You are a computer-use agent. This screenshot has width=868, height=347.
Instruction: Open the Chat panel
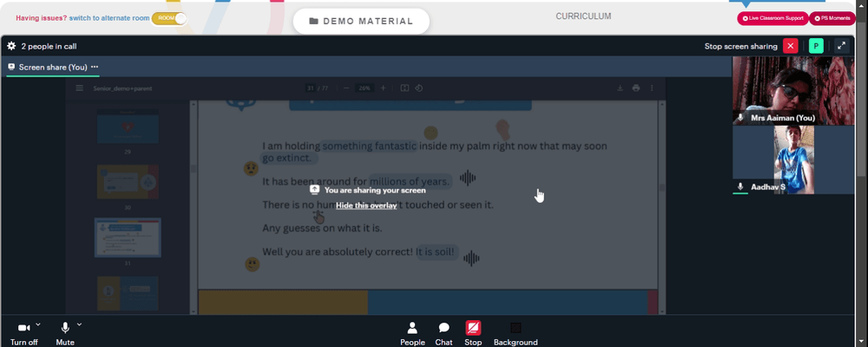coord(444,334)
